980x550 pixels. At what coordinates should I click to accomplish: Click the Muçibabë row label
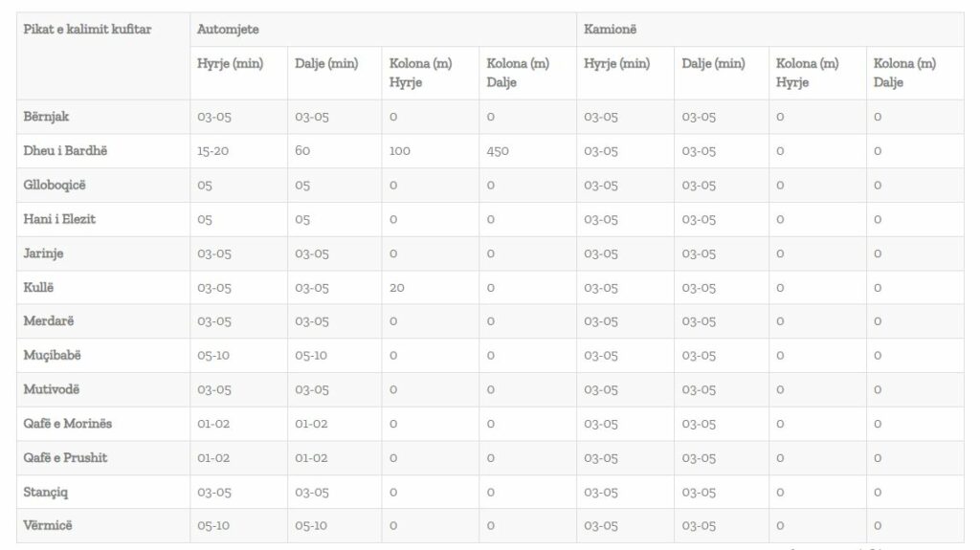pos(52,356)
